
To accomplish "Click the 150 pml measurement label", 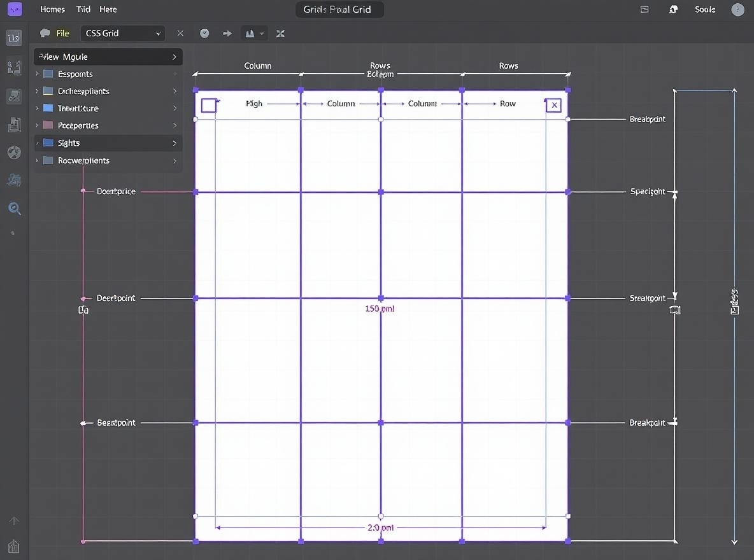I will click(x=380, y=309).
